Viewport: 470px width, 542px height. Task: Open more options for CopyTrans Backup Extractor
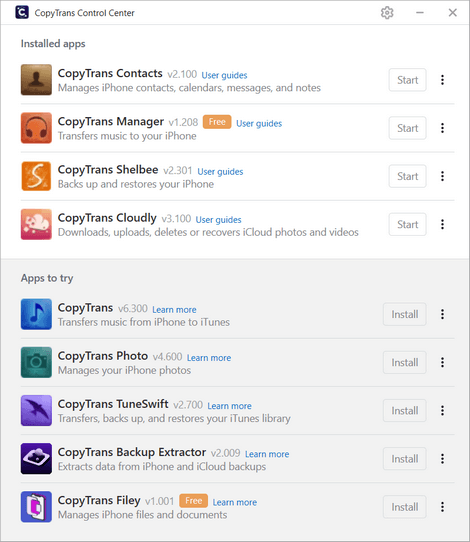pyautogui.click(x=442, y=459)
